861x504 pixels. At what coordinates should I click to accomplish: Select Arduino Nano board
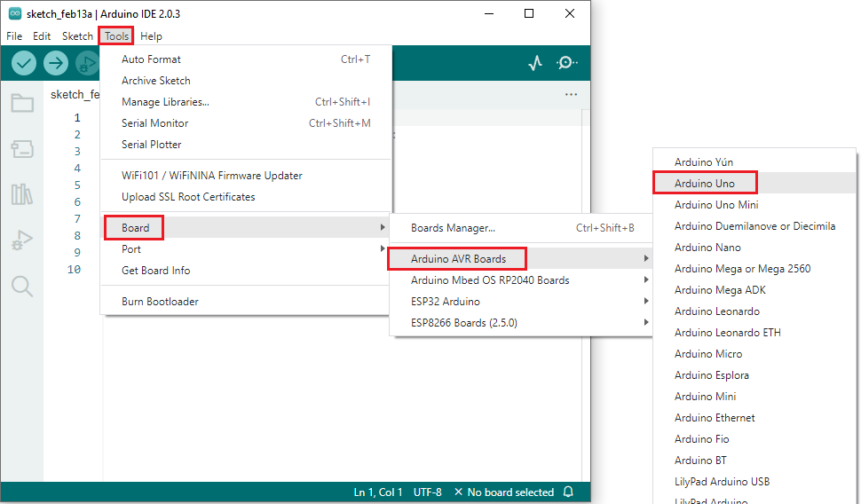[755, 248]
